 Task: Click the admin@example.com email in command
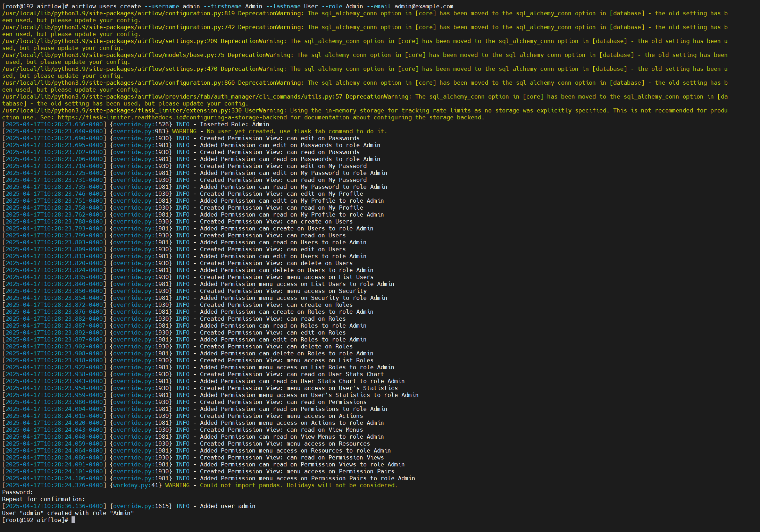click(x=424, y=6)
